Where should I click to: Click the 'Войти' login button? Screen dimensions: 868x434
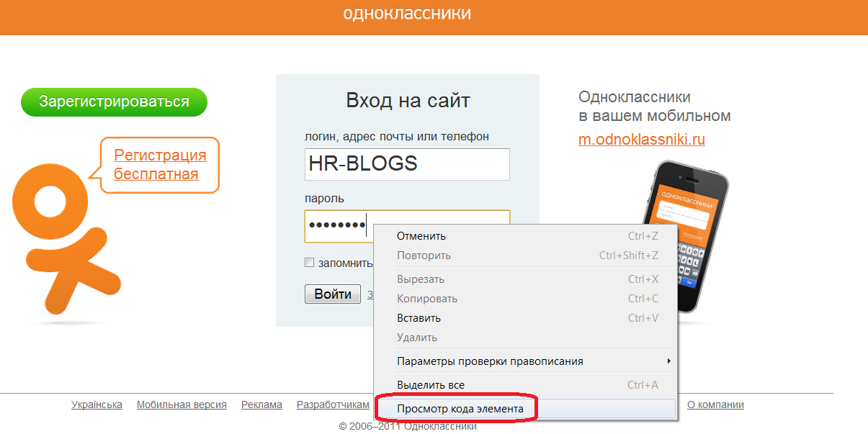coord(333,294)
